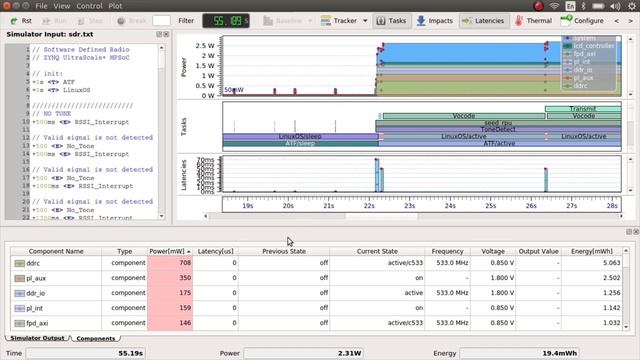Click the ddrc component color icon
640x360 pixels.
(19, 263)
